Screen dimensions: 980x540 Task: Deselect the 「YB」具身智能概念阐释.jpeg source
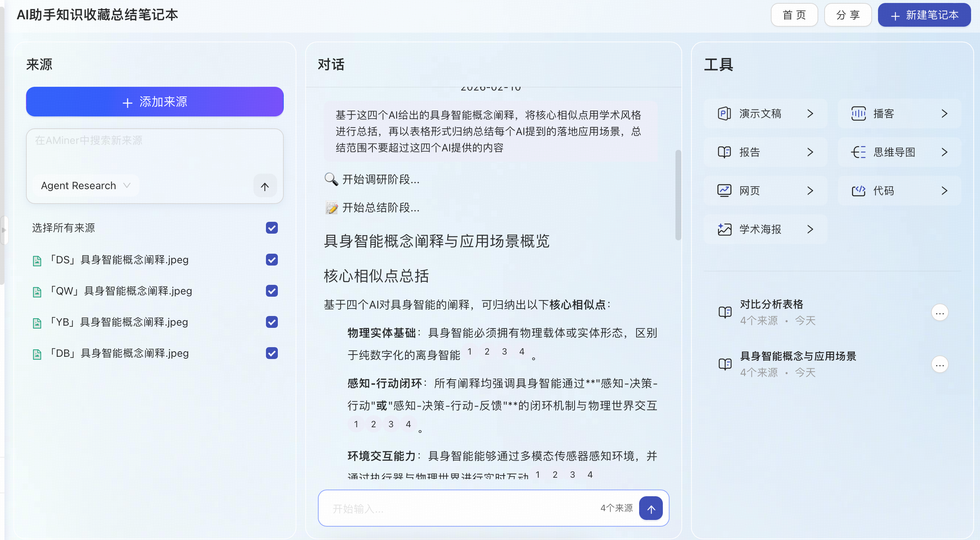[272, 322]
